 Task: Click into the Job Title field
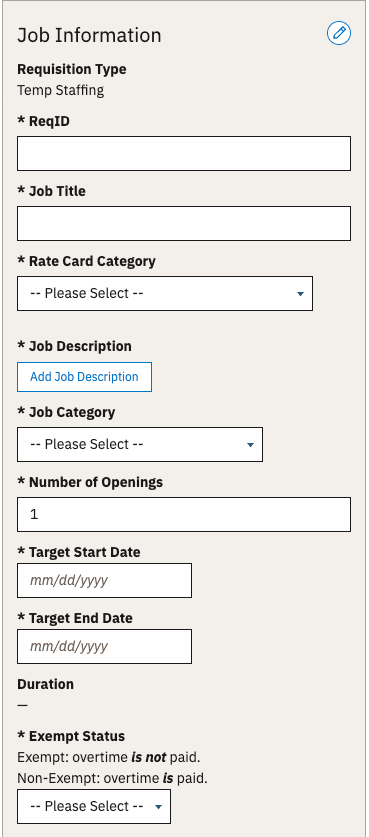tap(184, 224)
